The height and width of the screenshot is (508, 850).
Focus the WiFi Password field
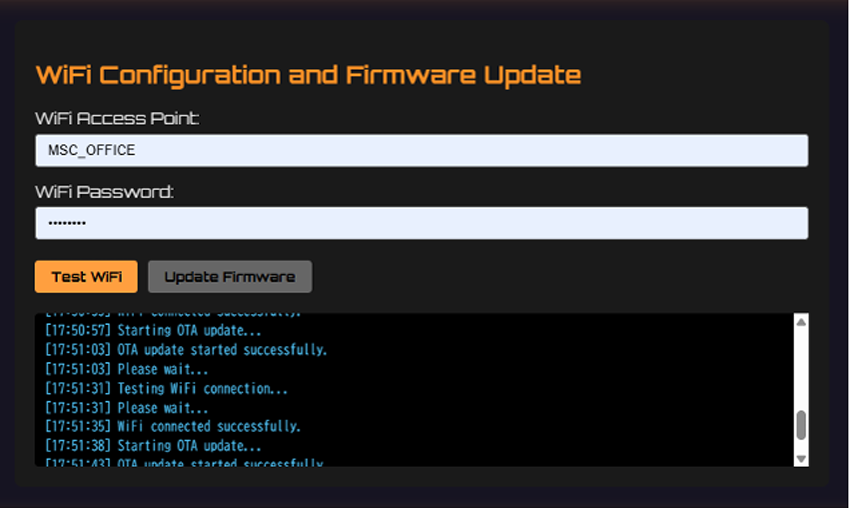(421, 223)
